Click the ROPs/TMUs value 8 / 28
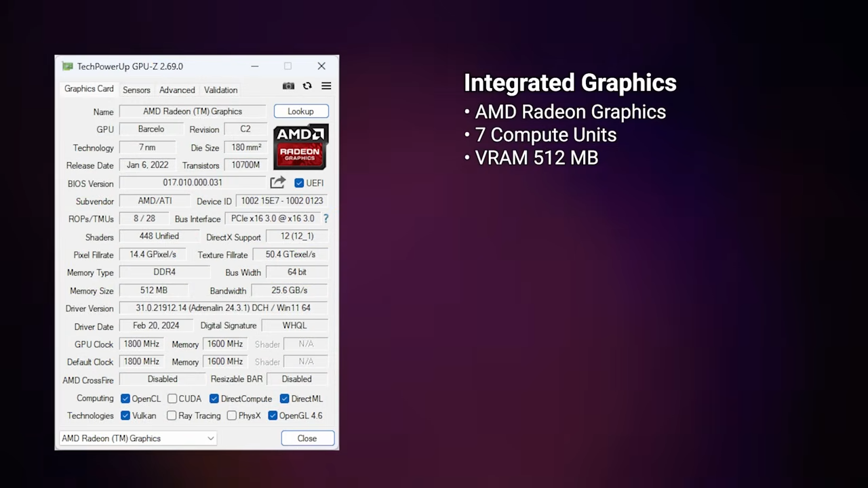Screen dimensions: 868x488 pos(144,218)
